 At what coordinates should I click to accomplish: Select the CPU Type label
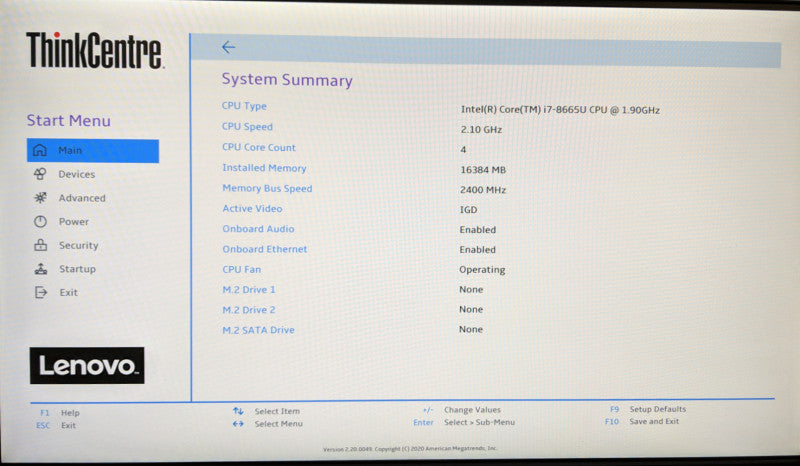244,106
